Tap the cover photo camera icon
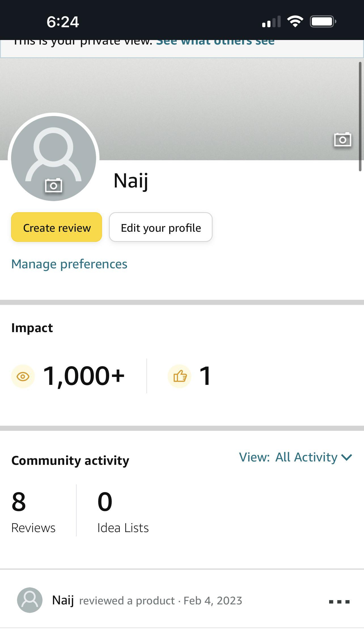The width and height of the screenshot is (364, 637). coord(342,140)
